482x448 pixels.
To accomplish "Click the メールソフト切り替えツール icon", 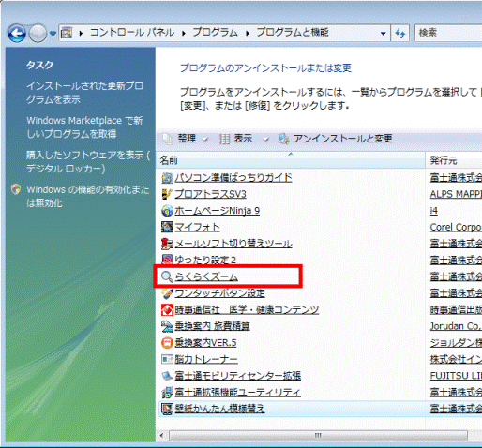I will 167,244.
